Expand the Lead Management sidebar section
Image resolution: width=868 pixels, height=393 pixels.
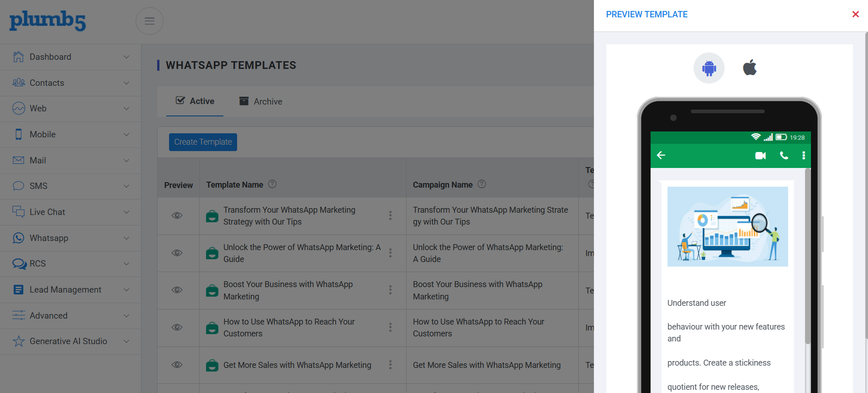click(x=71, y=289)
